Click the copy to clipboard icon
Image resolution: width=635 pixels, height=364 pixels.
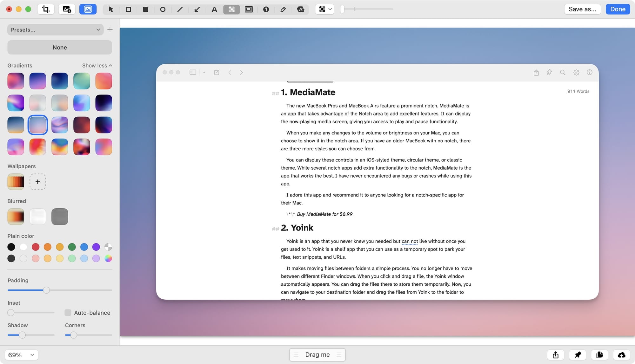[599, 355]
